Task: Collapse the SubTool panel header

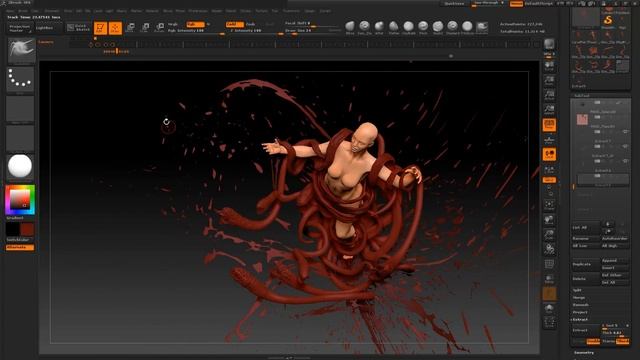Action: point(582,96)
